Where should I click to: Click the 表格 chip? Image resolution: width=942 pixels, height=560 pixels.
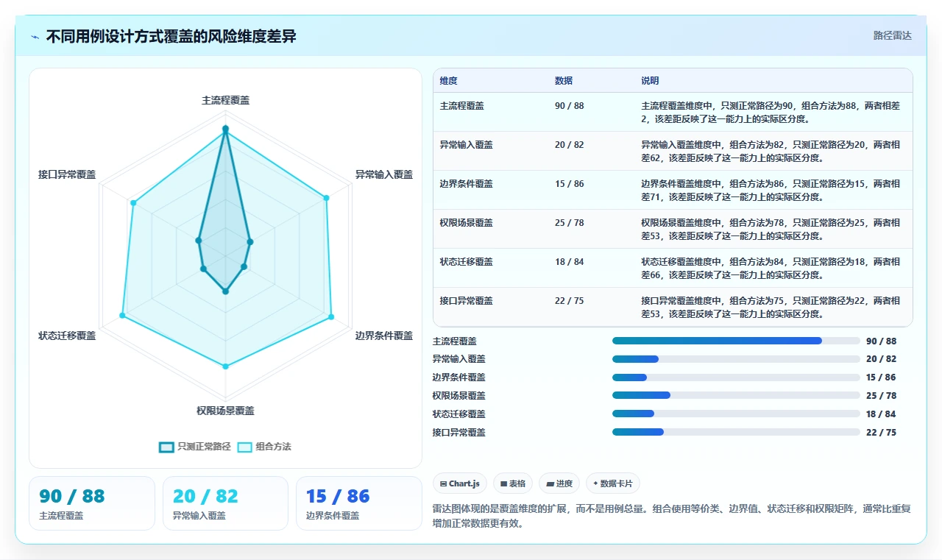(x=513, y=483)
